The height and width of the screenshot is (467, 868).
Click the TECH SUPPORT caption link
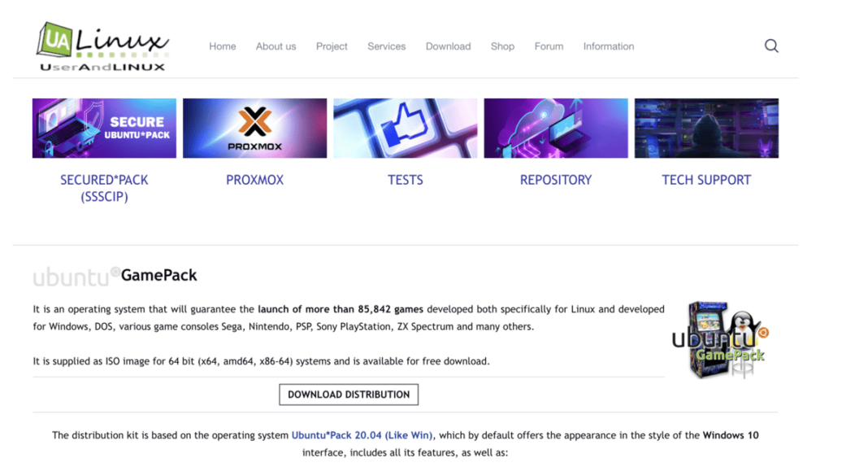(706, 180)
